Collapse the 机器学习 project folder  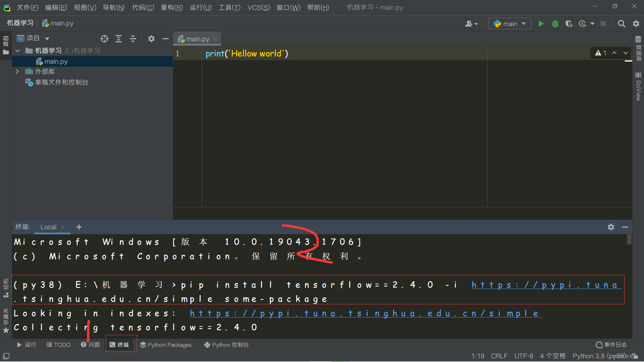tap(18, 51)
